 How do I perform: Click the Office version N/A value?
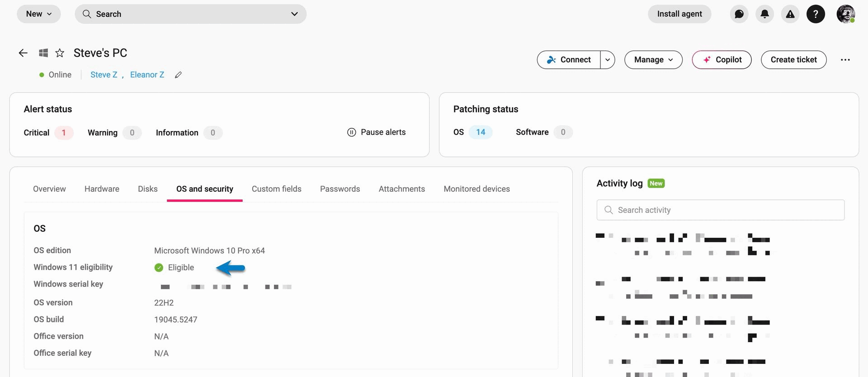tap(161, 336)
